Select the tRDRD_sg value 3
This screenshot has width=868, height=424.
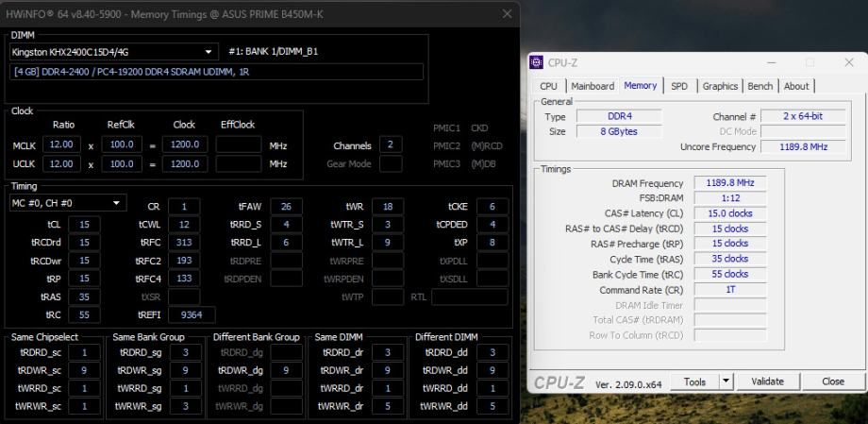[186, 352]
